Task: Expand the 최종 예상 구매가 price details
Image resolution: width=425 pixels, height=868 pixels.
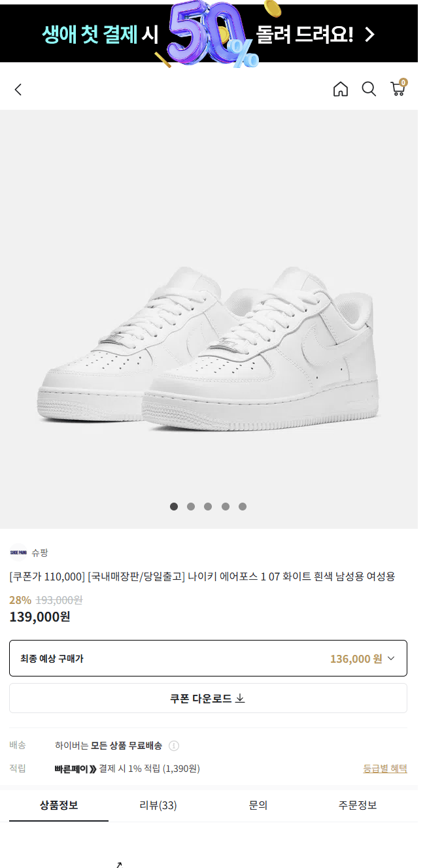Action: (x=391, y=658)
